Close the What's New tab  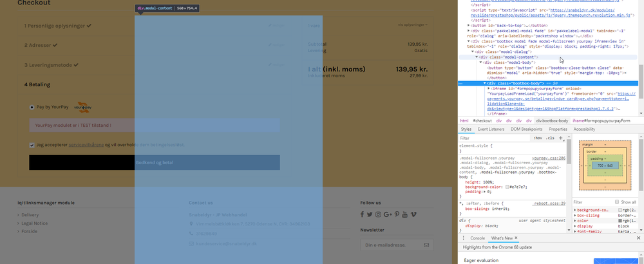point(516,238)
